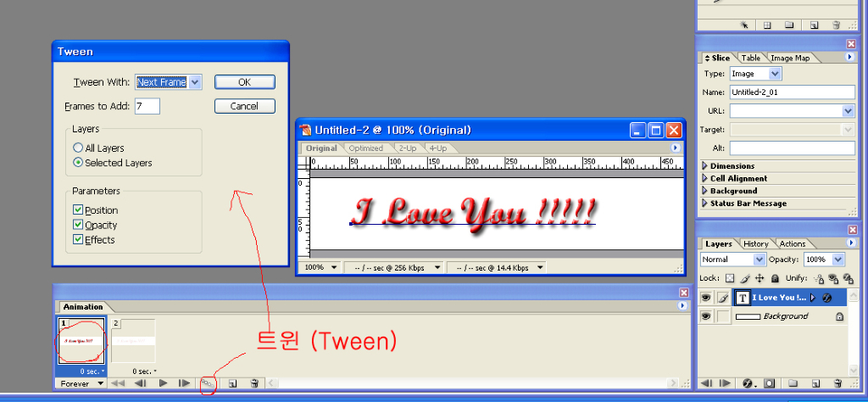This screenshot has height=402, width=868.
Task: Click the T thumbnail of text layer
Action: click(x=743, y=298)
